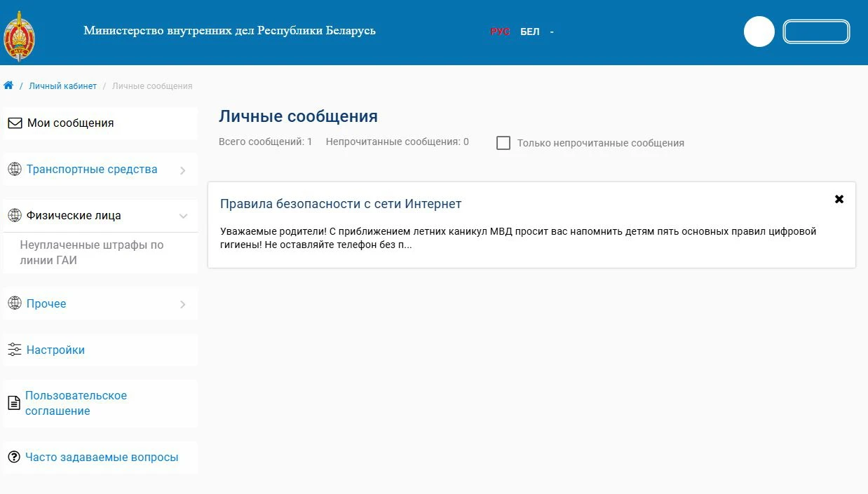The height and width of the screenshot is (494, 868).
Task: Open Настройки page
Action: [x=100, y=350]
